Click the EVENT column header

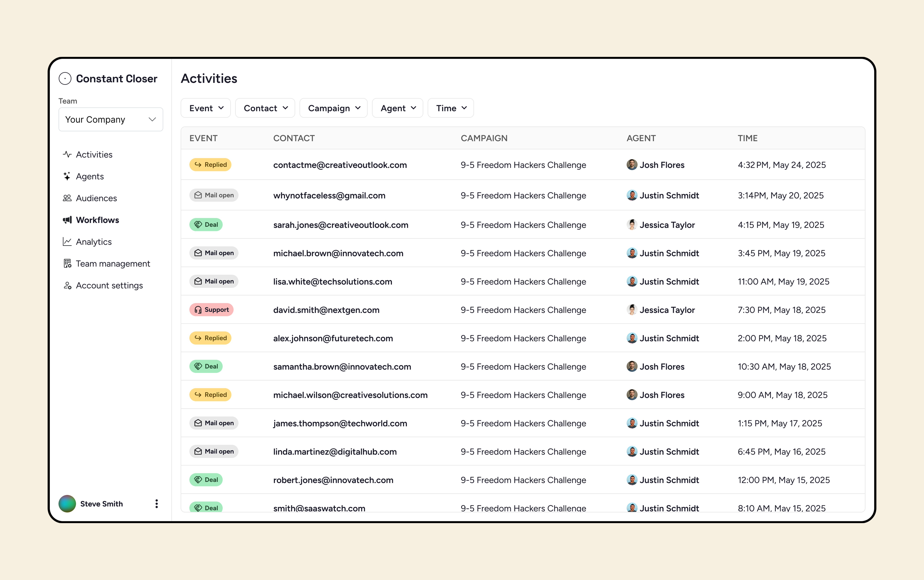[x=203, y=139]
